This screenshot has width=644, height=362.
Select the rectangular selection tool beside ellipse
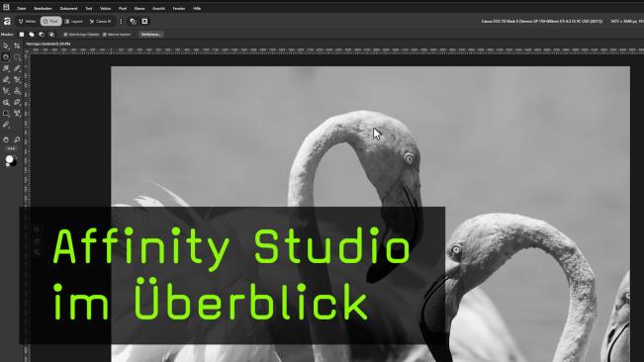coord(17,57)
